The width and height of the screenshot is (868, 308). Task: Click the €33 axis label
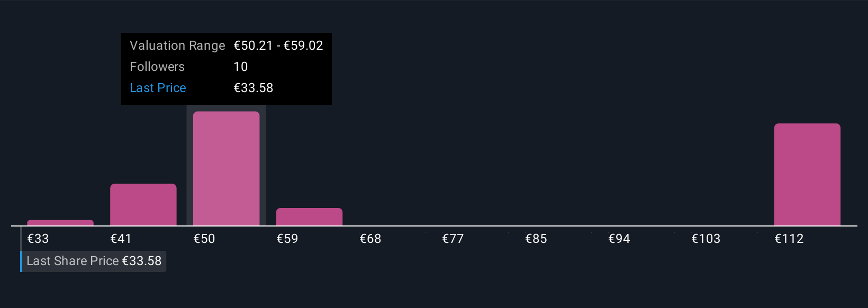[38, 239]
